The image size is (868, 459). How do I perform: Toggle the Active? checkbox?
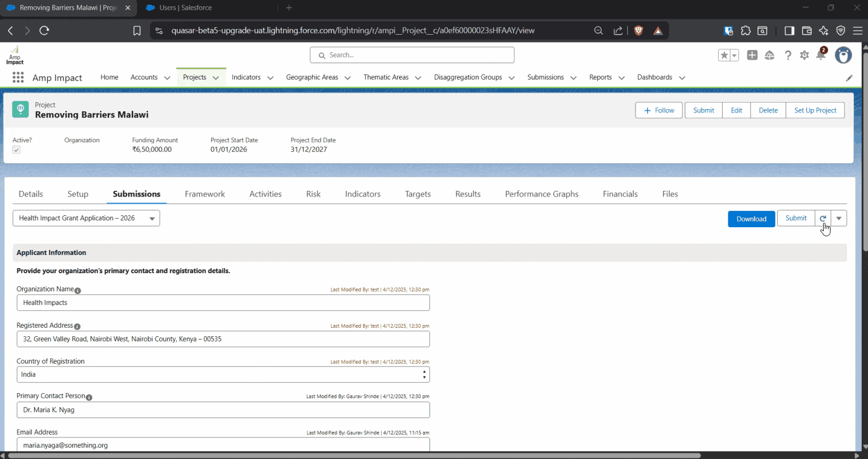coord(16,150)
